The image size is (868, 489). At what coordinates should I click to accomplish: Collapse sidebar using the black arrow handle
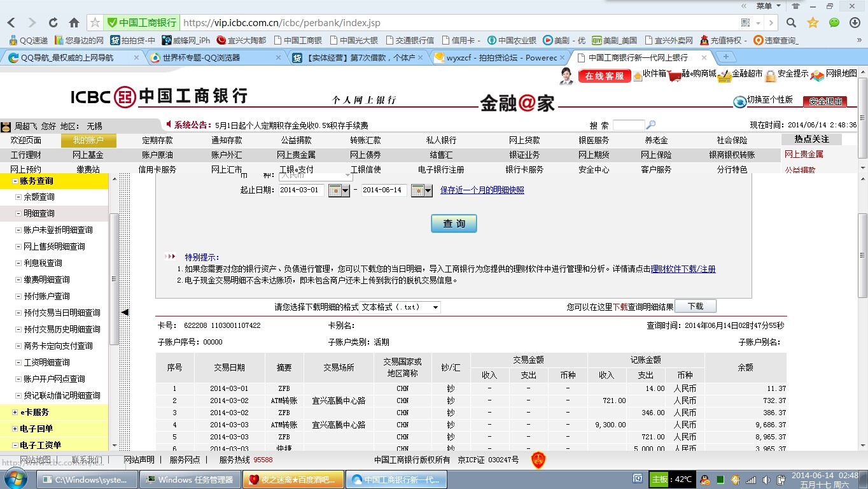tap(125, 312)
